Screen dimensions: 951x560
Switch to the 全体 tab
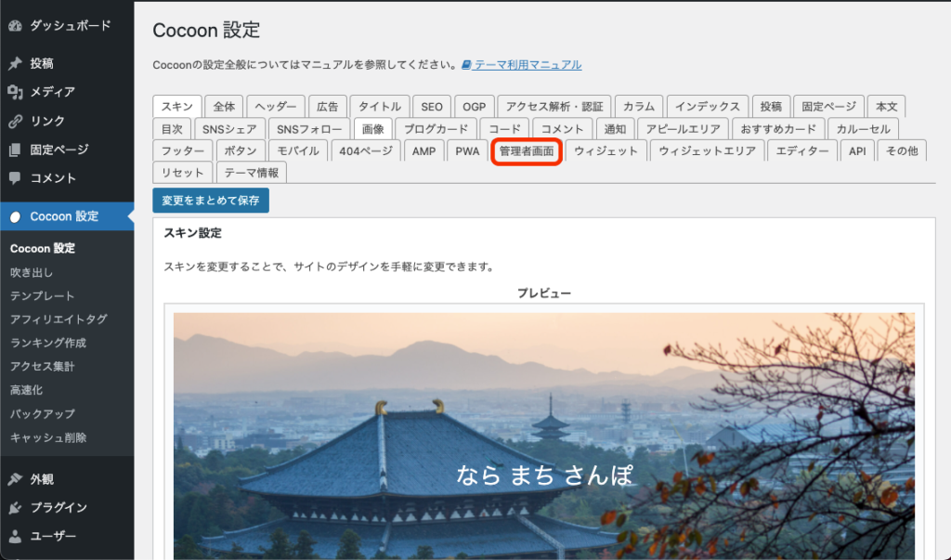224,106
